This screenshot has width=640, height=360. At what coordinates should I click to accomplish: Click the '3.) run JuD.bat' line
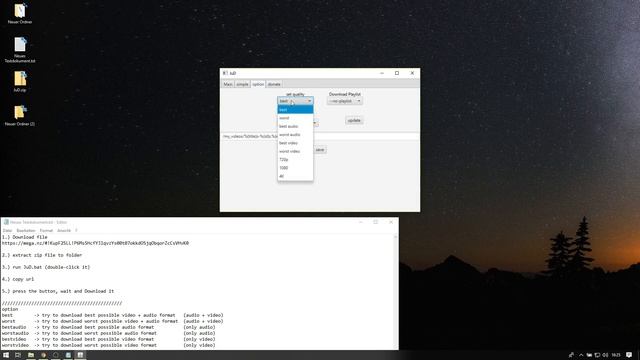(46, 267)
